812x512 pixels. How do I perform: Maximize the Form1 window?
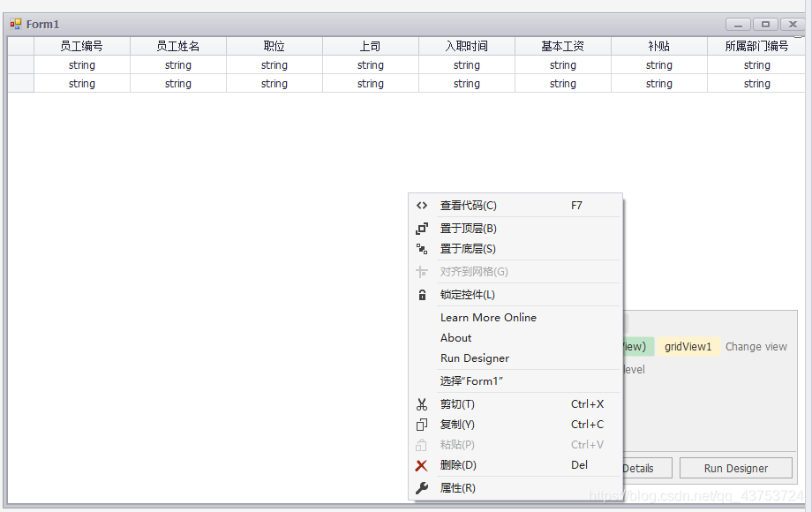click(765, 25)
